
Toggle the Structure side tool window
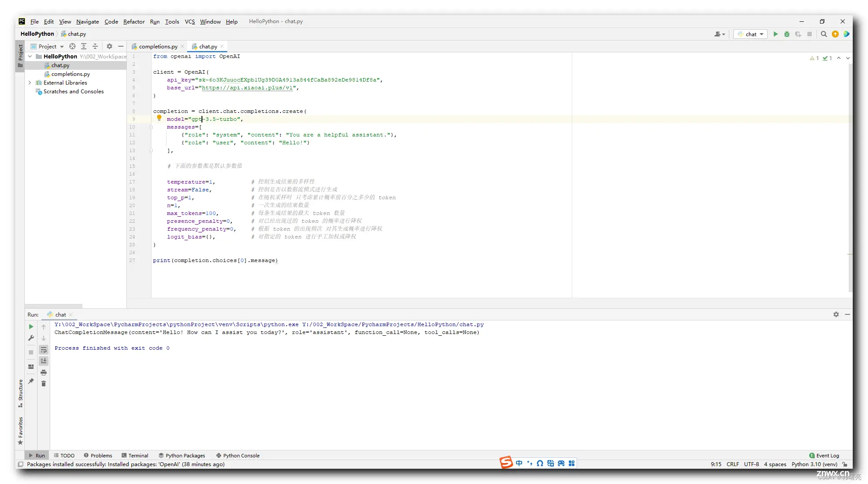[20, 393]
